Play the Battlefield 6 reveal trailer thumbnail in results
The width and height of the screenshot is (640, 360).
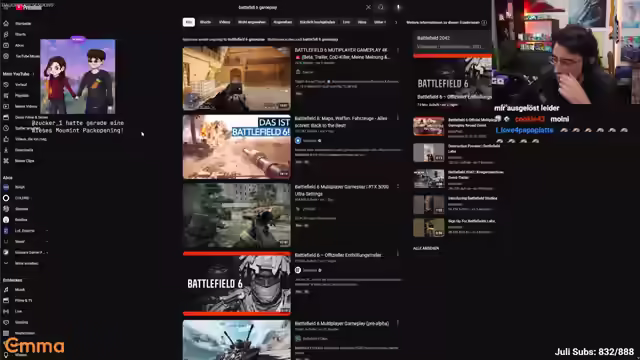(237, 284)
